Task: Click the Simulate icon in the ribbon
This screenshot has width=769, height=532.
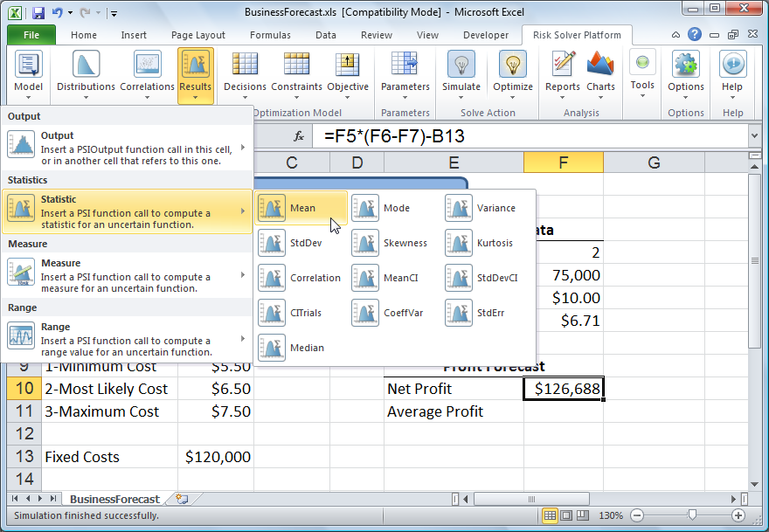Action: (x=461, y=65)
